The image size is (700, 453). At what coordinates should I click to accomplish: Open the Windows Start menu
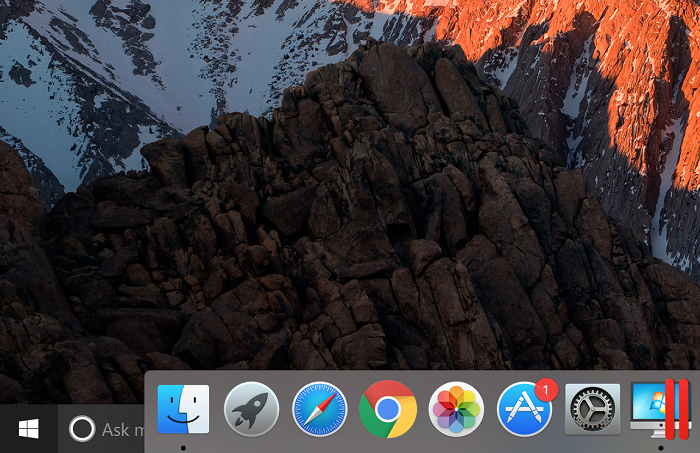(x=29, y=429)
